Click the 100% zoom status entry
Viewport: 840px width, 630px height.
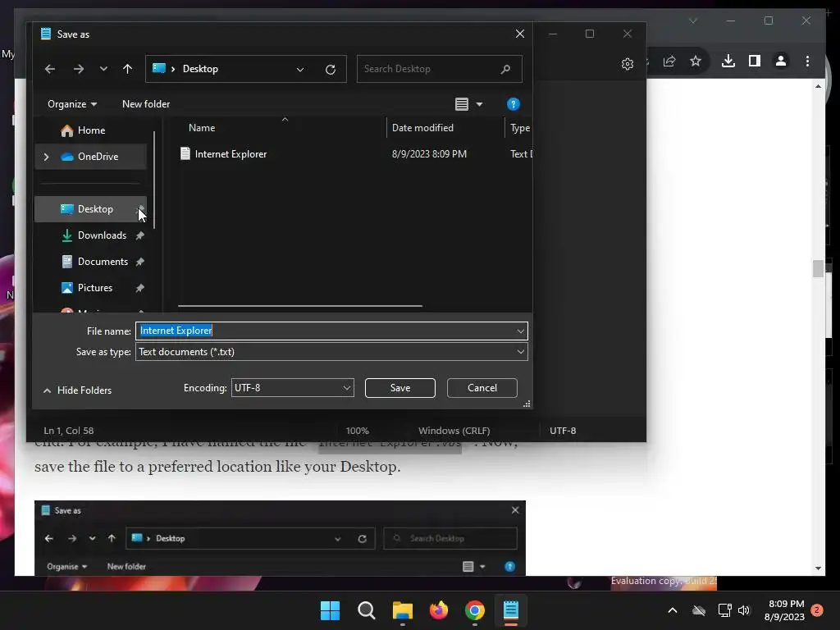[358, 431]
